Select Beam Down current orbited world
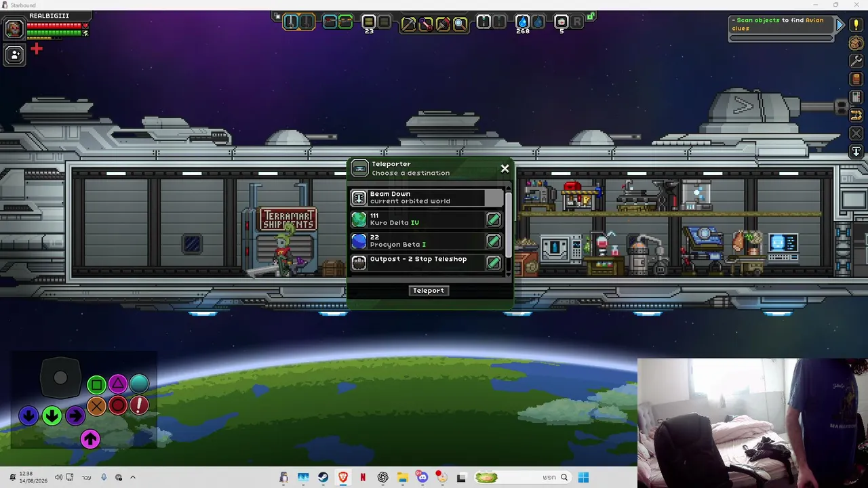This screenshot has height=488, width=868. tap(427, 197)
